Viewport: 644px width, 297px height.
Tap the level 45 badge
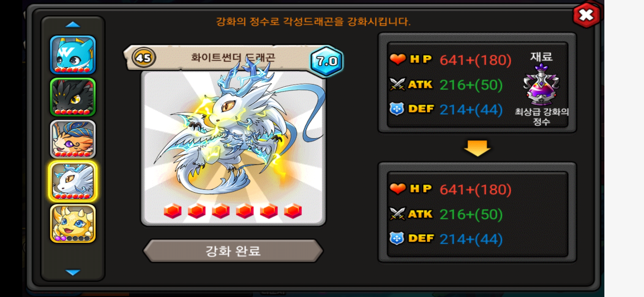coord(144,58)
